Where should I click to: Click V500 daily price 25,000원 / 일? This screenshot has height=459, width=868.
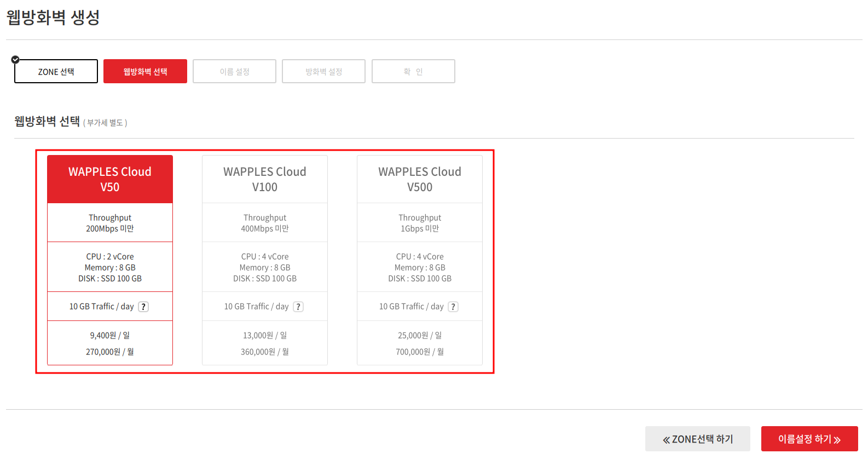click(x=420, y=335)
